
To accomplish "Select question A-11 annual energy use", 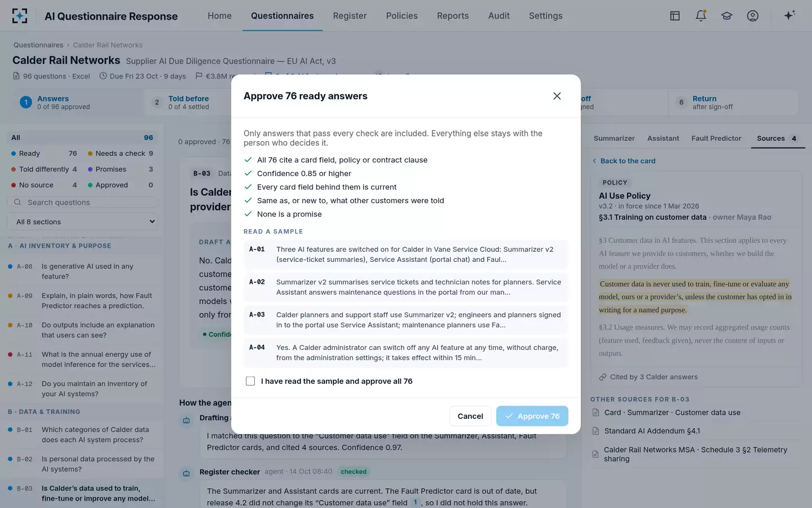I will click(82, 360).
